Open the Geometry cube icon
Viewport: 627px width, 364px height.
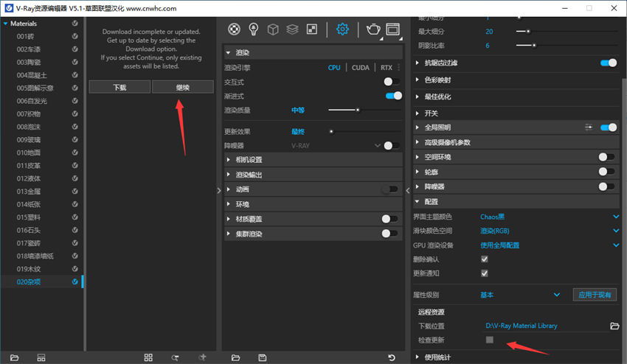pyautogui.click(x=273, y=29)
